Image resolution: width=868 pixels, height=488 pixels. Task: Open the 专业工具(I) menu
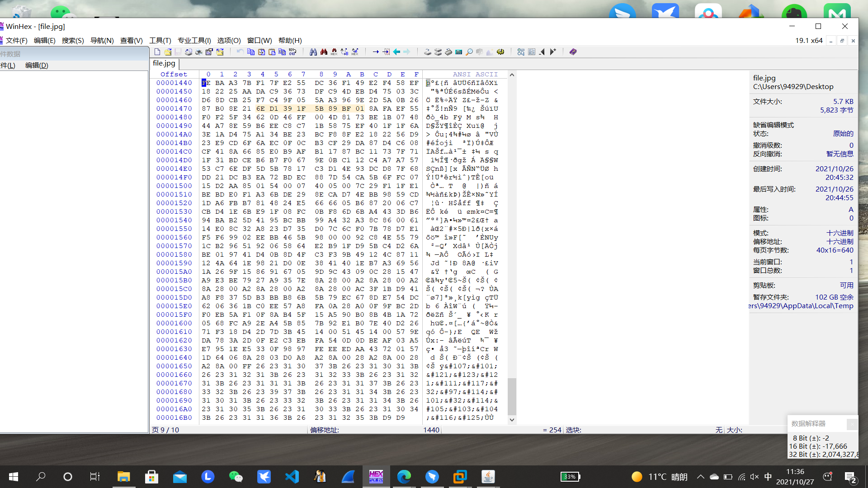point(194,40)
